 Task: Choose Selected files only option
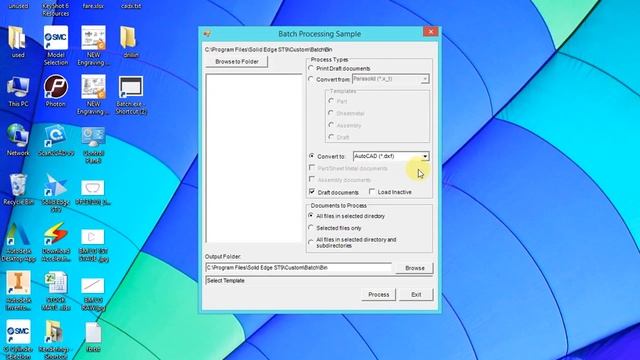[x=311, y=228]
